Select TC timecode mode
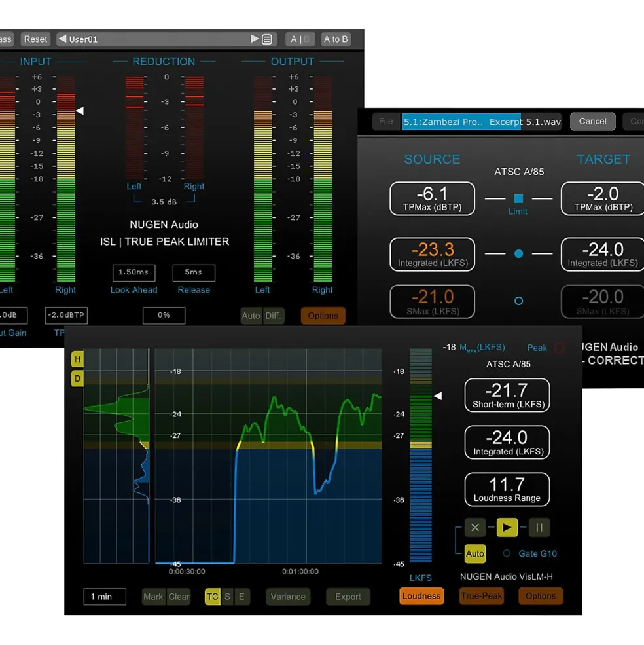This screenshot has height=645, width=644. coord(212,597)
